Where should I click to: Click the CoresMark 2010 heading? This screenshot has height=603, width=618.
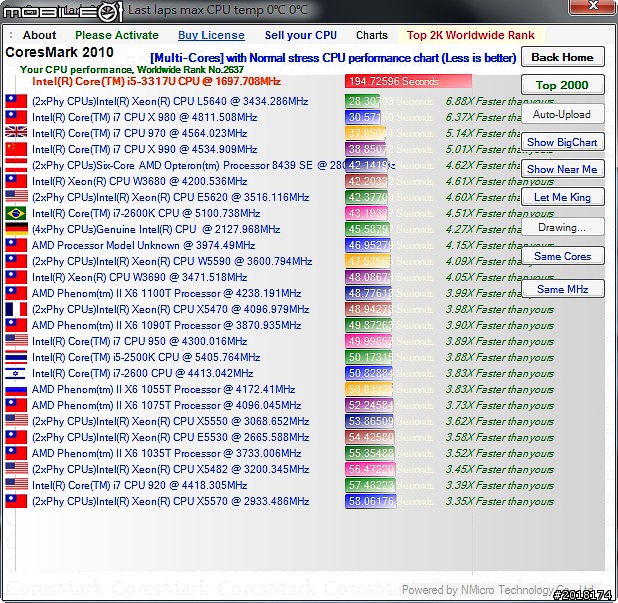point(60,52)
